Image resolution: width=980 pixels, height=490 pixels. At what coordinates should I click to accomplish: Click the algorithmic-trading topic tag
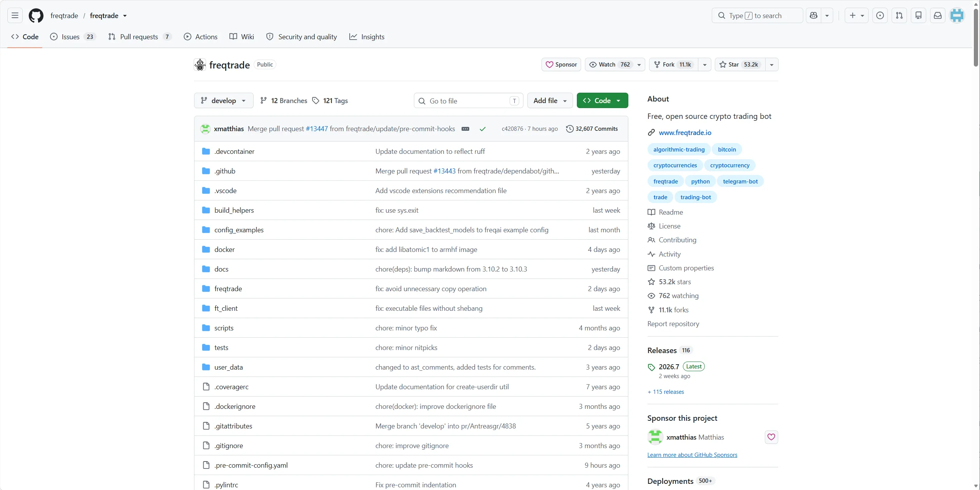679,149
